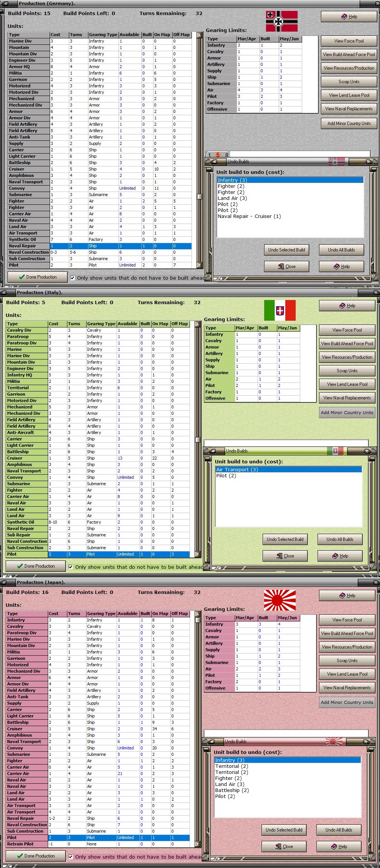Click the German flag in the Germany production window
The image size is (380, 868).
[281, 21]
